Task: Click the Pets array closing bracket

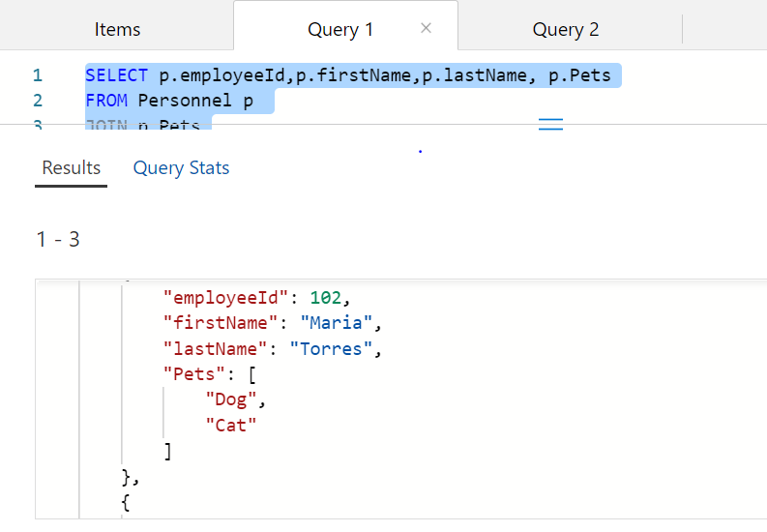Action: pos(168,450)
